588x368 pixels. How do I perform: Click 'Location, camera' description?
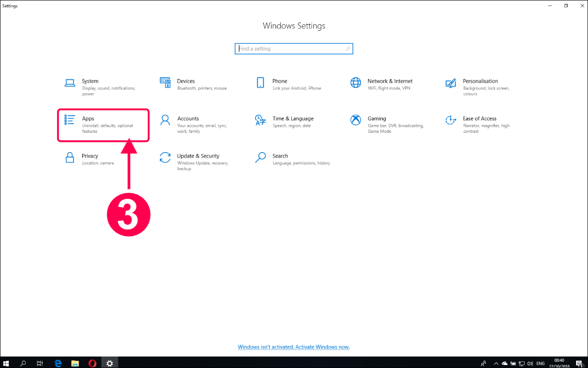pos(98,163)
